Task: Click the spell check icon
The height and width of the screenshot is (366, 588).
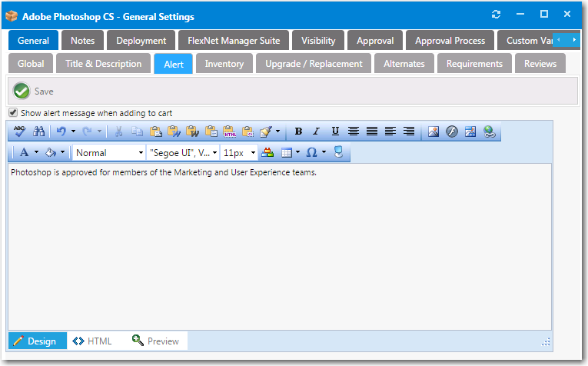Action: (20, 131)
